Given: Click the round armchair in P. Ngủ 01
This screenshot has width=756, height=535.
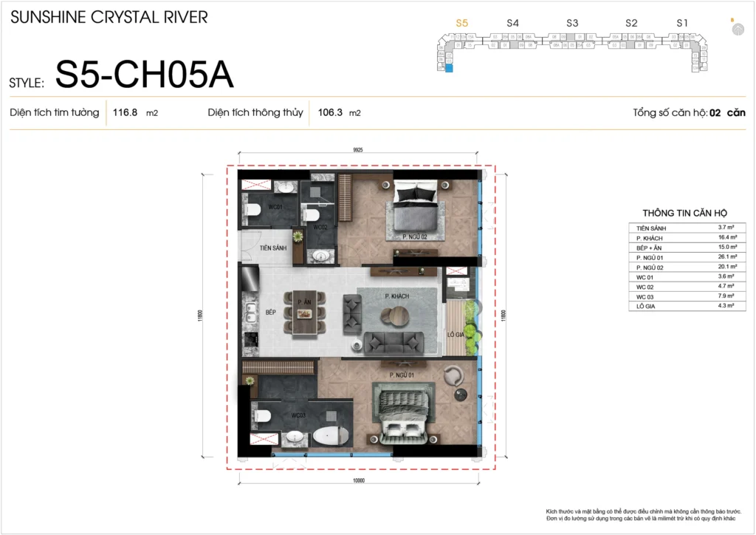Looking at the screenshot, I should click(x=454, y=377).
